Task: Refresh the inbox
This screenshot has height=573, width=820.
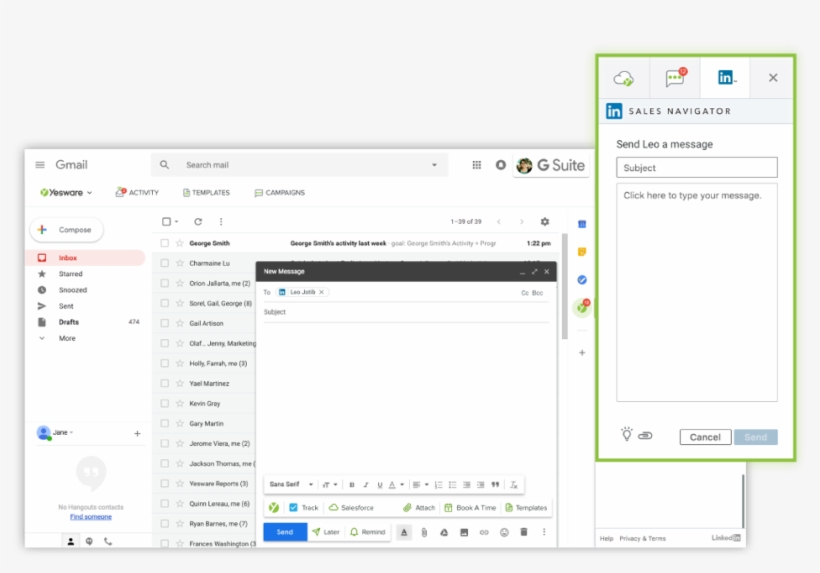Action: 198,222
